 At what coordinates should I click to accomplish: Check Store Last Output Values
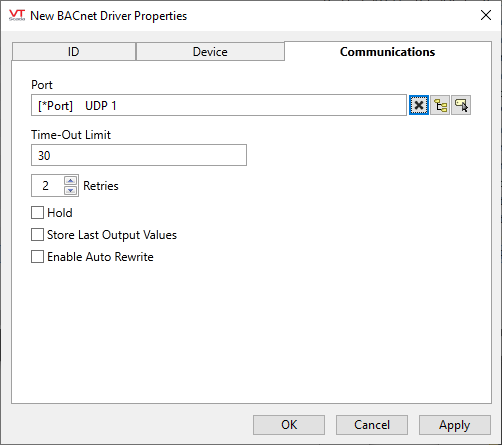[37, 235]
